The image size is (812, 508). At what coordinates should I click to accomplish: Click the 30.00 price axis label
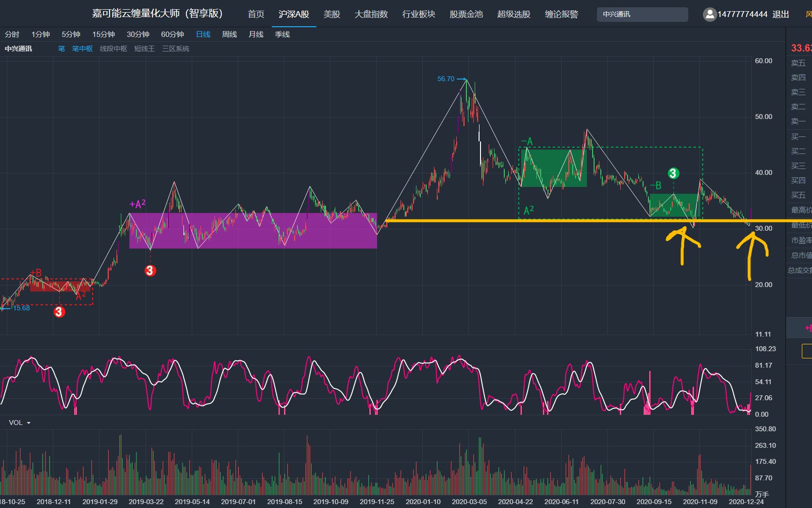click(763, 228)
